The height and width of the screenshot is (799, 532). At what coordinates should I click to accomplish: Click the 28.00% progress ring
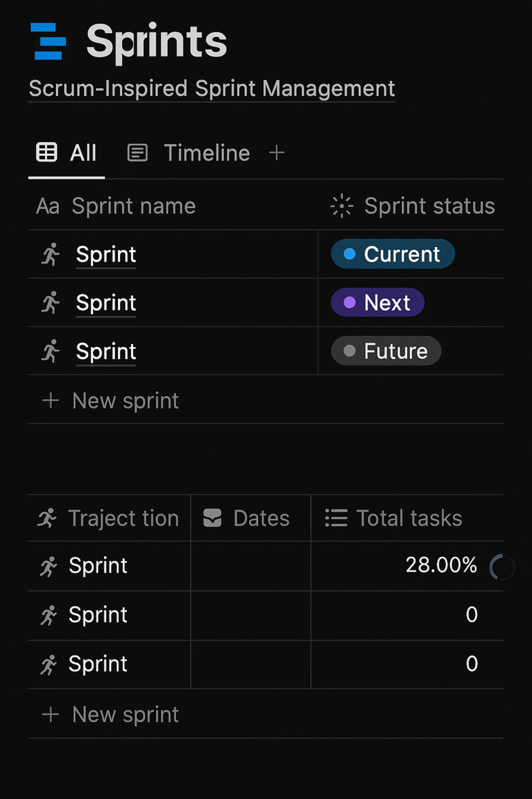click(x=502, y=567)
